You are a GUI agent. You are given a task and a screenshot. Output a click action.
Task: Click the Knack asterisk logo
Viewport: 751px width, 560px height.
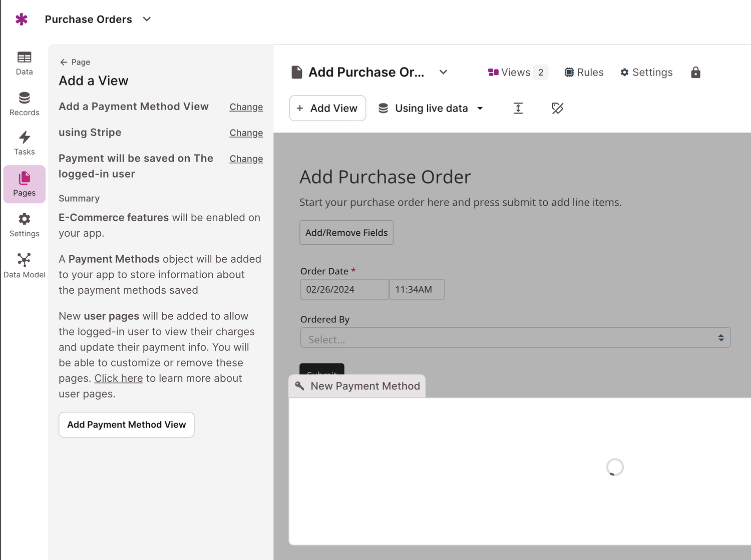[x=22, y=19]
